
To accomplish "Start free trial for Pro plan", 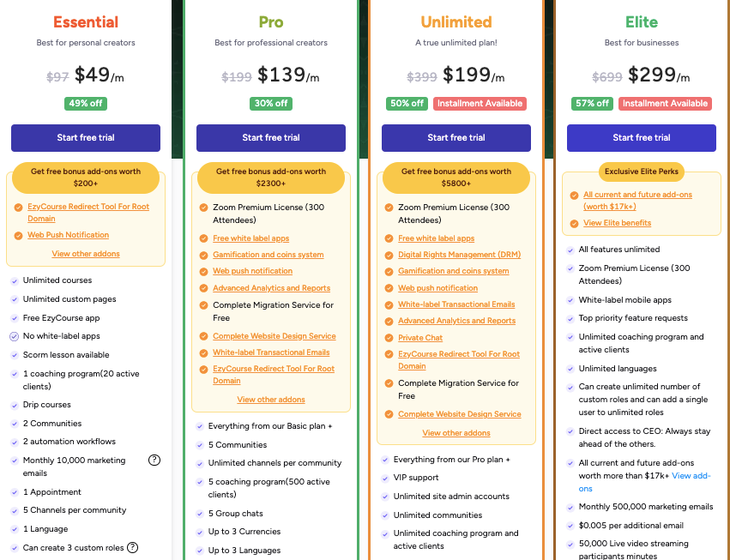I will (271, 138).
